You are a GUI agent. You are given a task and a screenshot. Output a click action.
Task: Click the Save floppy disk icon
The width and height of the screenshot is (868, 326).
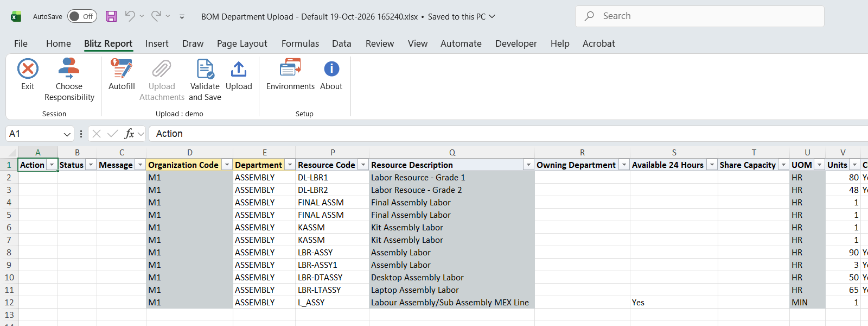click(111, 16)
